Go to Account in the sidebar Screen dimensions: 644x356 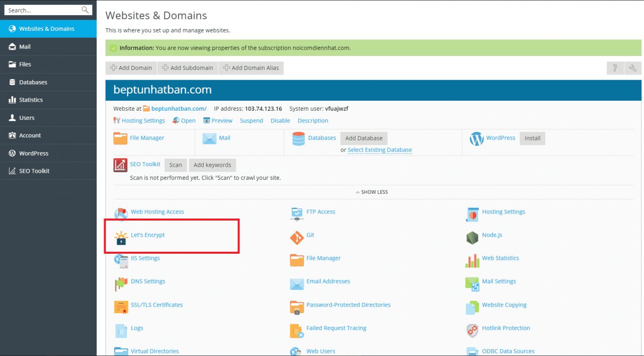pyautogui.click(x=48, y=135)
